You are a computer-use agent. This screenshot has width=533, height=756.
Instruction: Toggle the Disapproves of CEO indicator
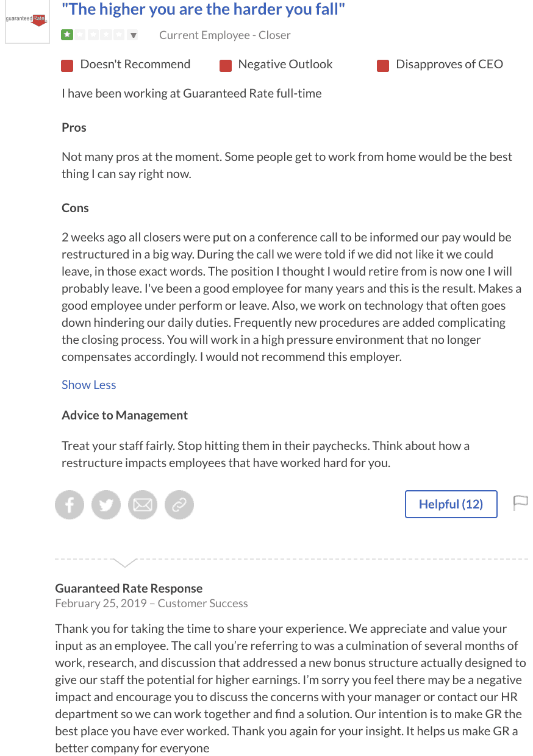[x=382, y=65]
